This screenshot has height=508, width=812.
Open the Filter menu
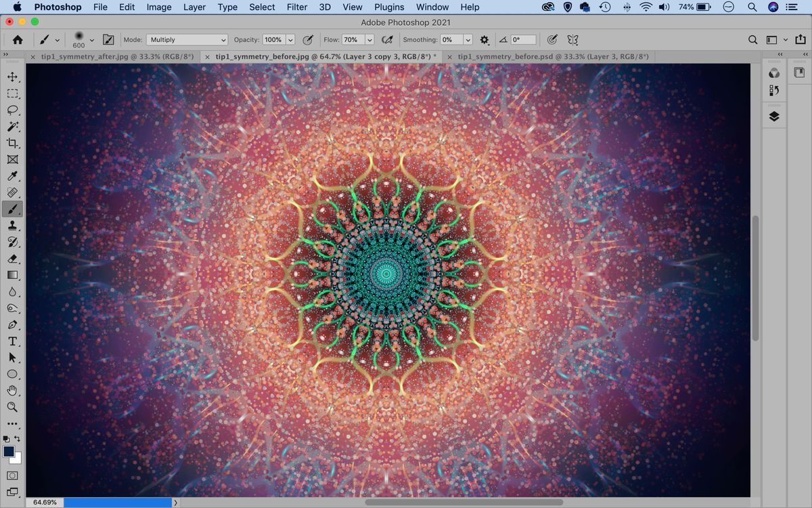[x=297, y=7]
